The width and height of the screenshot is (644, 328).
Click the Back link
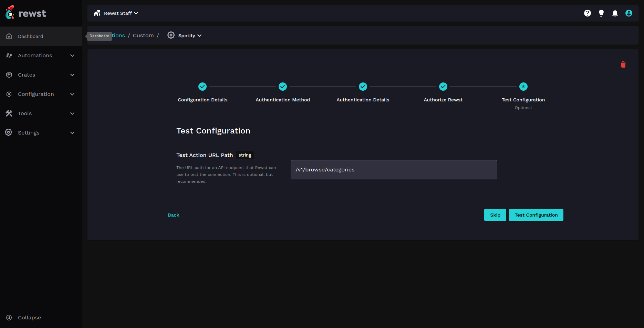point(173,215)
